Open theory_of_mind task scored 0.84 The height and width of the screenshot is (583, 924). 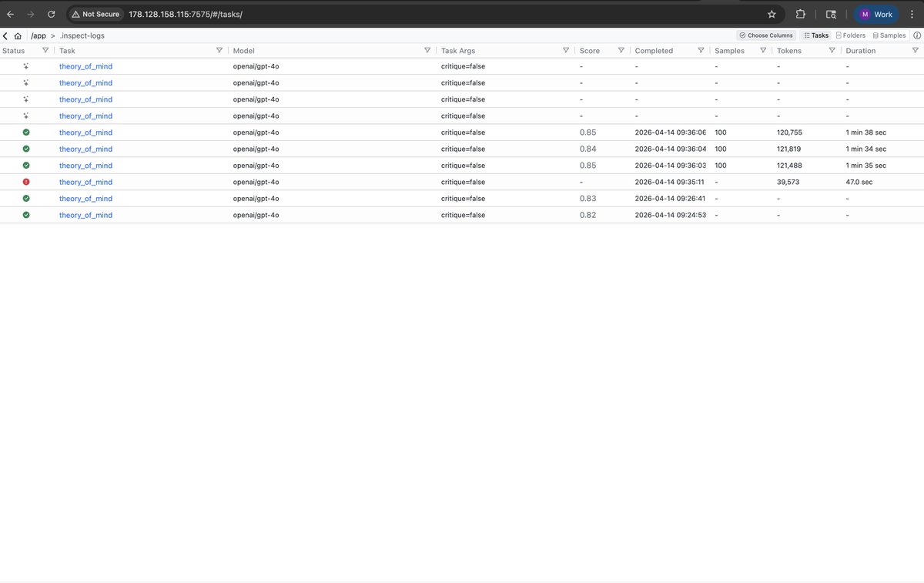pyautogui.click(x=85, y=149)
